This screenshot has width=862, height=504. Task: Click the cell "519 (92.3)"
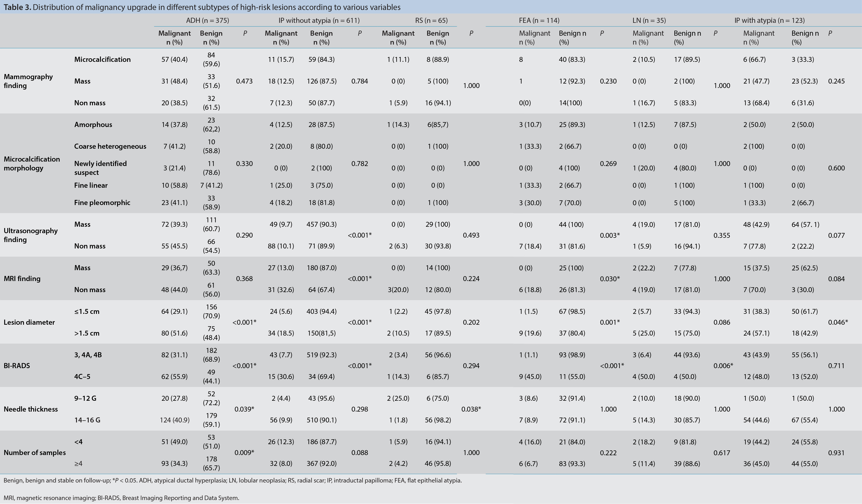point(322,355)
